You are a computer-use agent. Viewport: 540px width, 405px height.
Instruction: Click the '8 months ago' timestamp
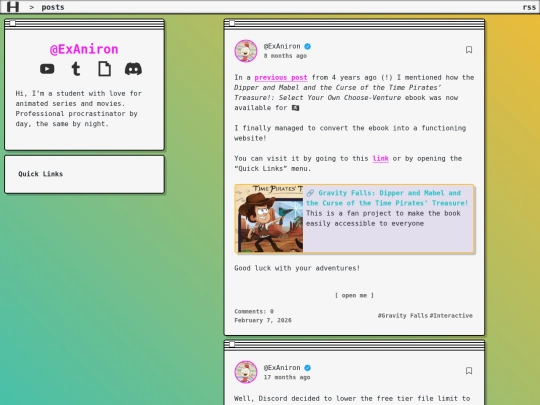pyautogui.click(x=285, y=56)
